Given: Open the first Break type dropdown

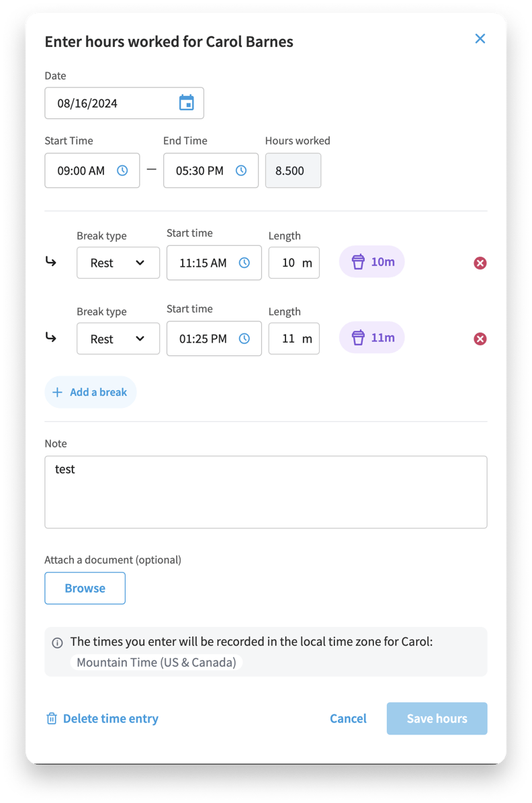Looking at the screenshot, I should [x=118, y=263].
